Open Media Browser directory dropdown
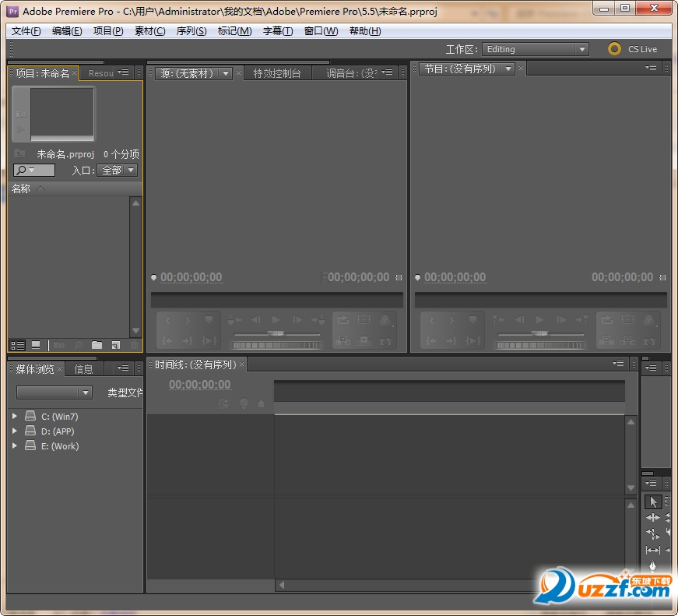The height and width of the screenshot is (616, 678). pos(54,392)
